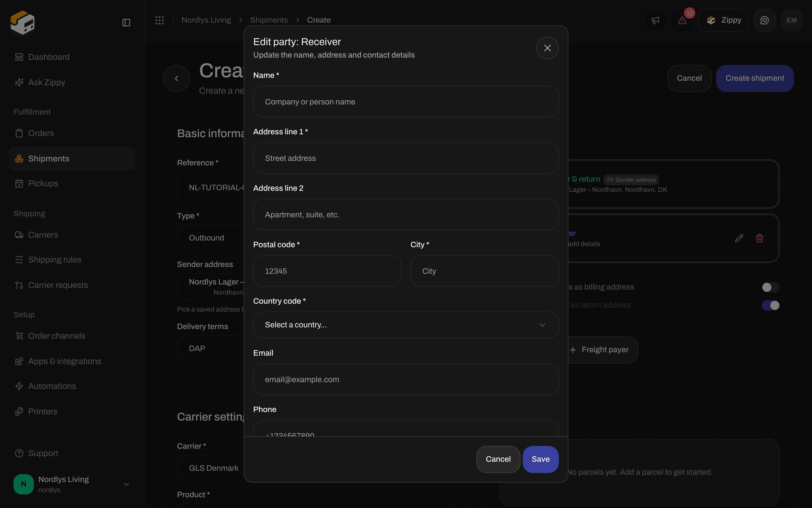Click the Name input field
The width and height of the screenshot is (812, 508).
[x=406, y=102]
